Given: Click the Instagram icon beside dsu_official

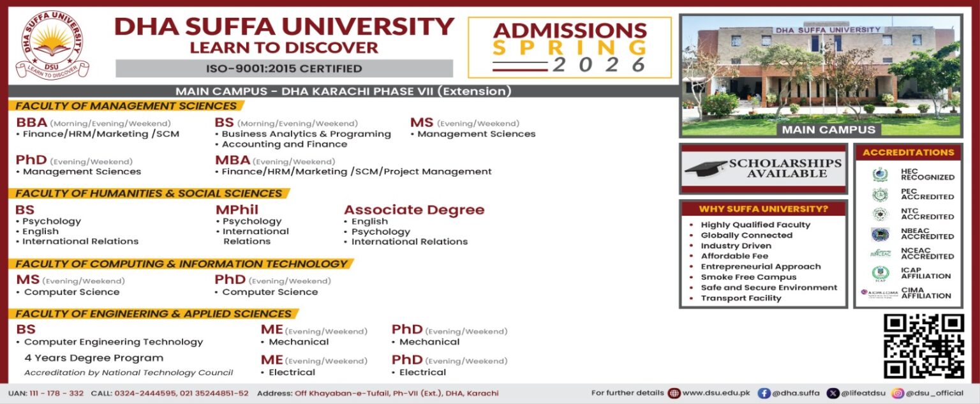Looking at the screenshot, I should (898, 393).
